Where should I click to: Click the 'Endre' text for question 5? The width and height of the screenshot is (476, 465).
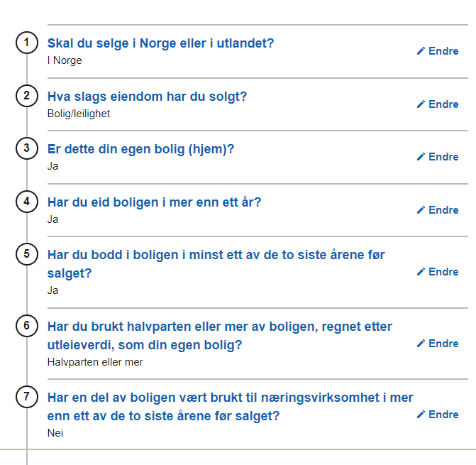(x=443, y=272)
